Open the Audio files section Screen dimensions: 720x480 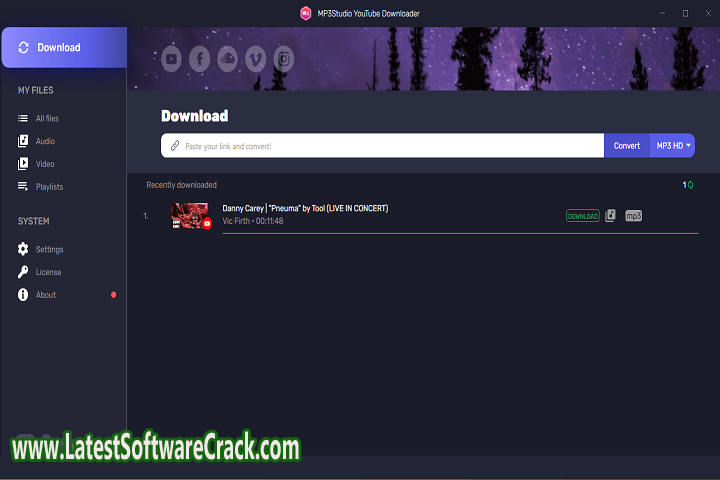(45, 141)
